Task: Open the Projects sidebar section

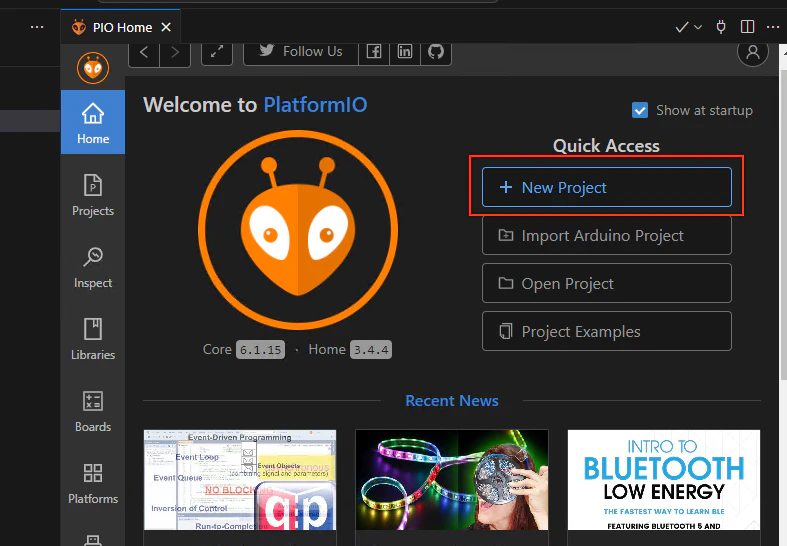Action: pos(93,195)
